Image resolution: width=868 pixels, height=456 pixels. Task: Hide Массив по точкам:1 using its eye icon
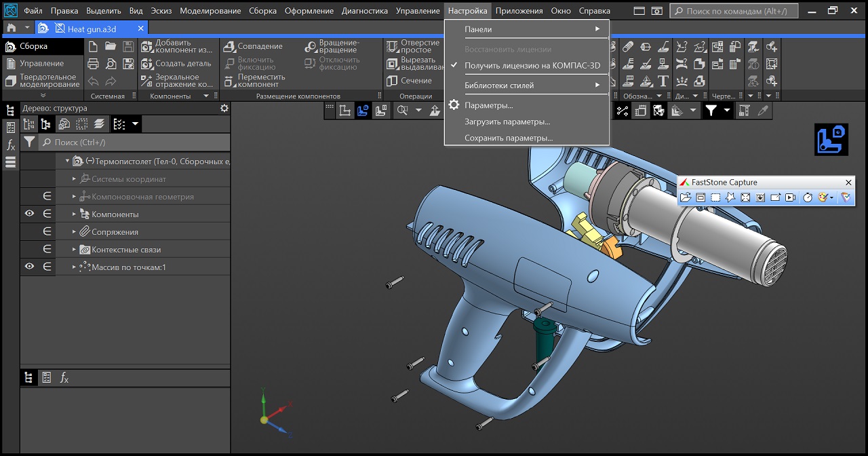point(29,267)
